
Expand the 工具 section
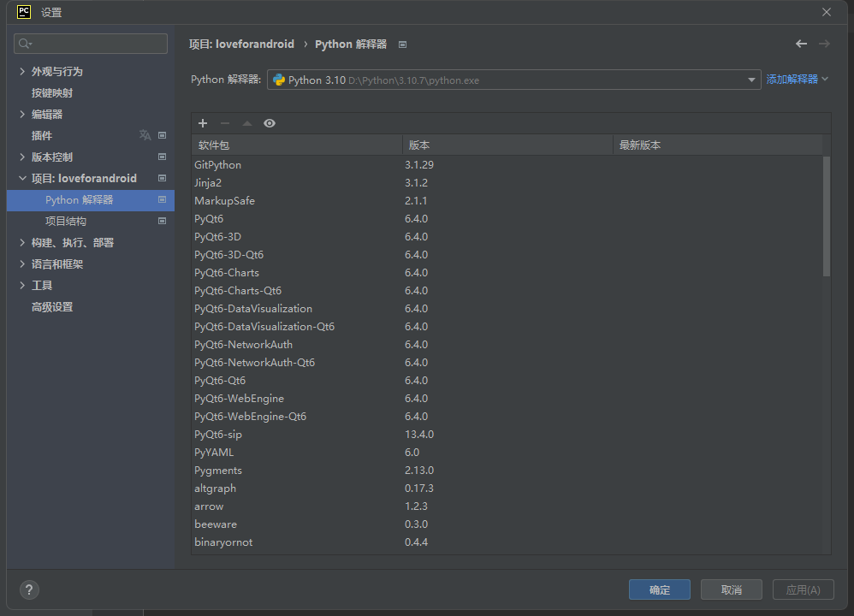click(x=22, y=286)
